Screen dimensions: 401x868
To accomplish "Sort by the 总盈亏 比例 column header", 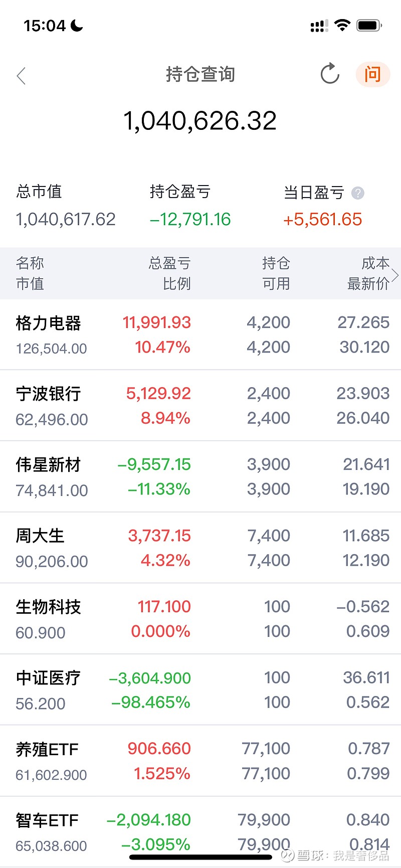I will pyautogui.click(x=170, y=273).
